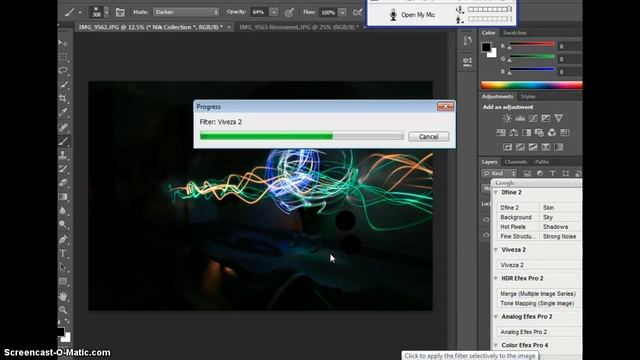This screenshot has width=640, height=360.
Task: Select the Lasso tool
Action: click(x=63, y=70)
